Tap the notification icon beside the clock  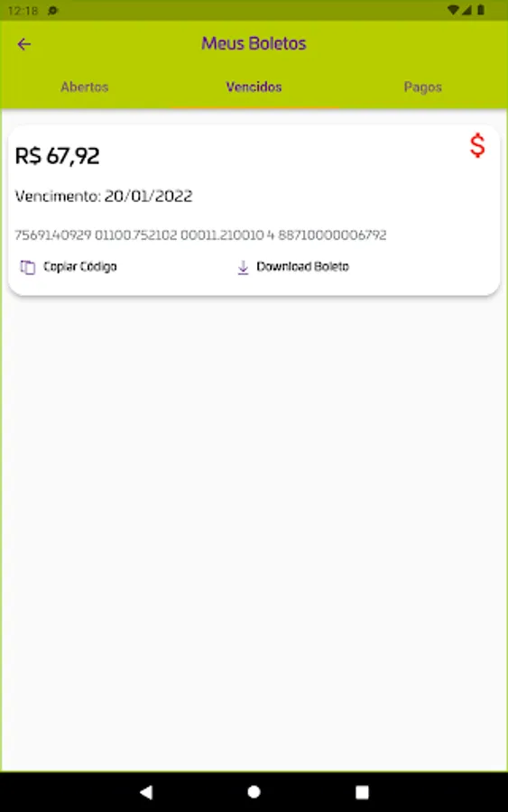click(53, 10)
